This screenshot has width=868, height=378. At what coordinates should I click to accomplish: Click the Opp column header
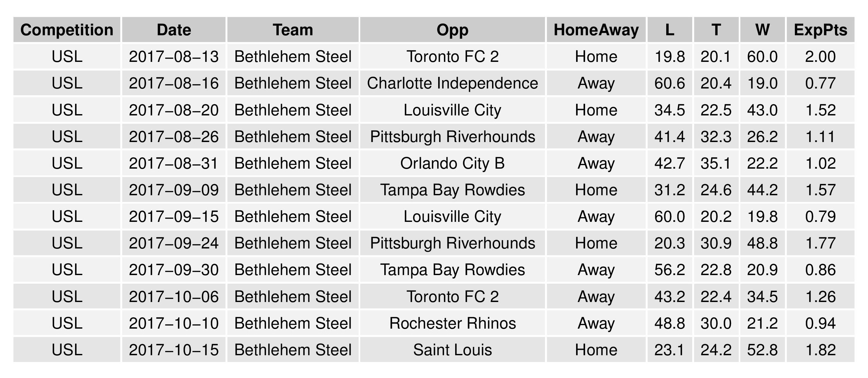pos(452,30)
